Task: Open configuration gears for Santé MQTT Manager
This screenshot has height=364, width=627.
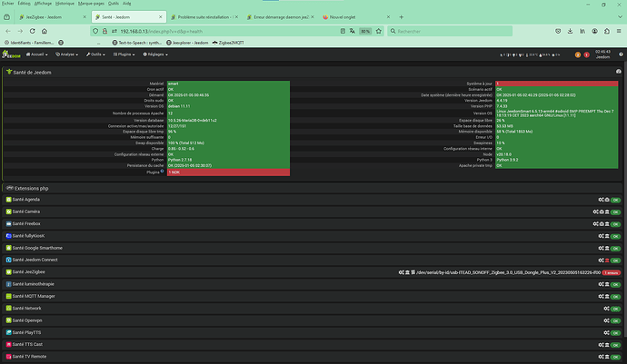Action: 601,297
